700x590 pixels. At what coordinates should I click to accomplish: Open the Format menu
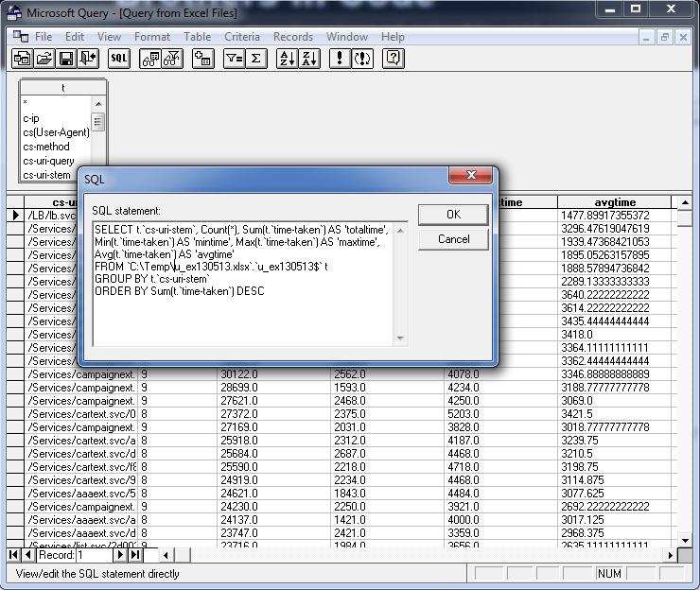152,37
